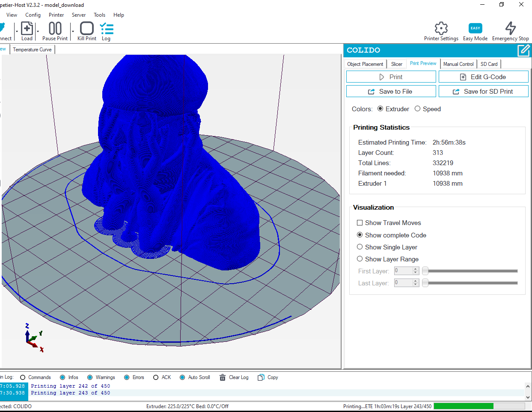Select Speed color mode
This screenshot has width=532, height=412.
coord(417,109)
